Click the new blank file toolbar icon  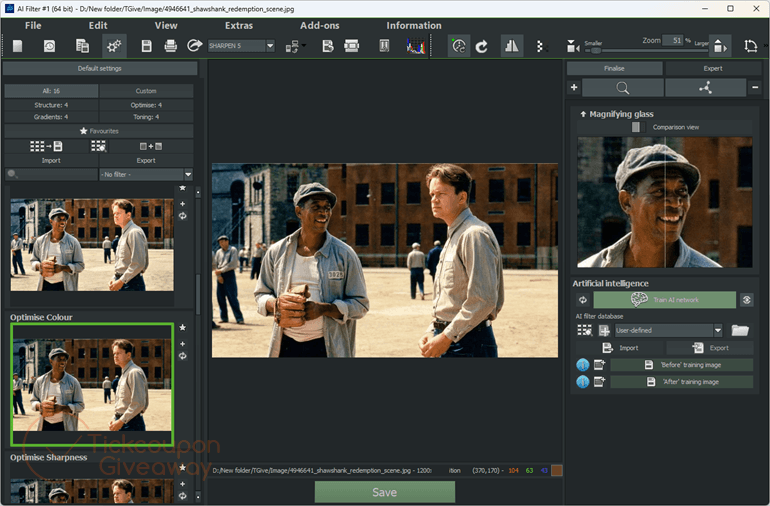(18, 46)
